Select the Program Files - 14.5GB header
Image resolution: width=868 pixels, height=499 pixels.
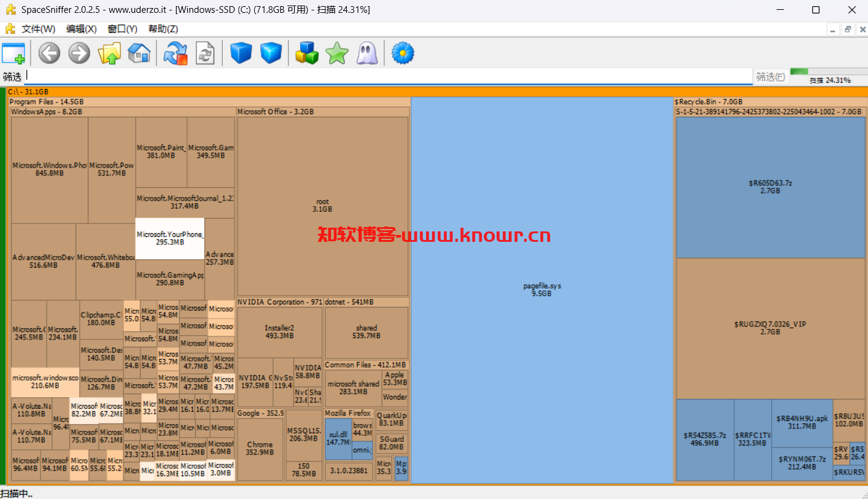(209, 101)
